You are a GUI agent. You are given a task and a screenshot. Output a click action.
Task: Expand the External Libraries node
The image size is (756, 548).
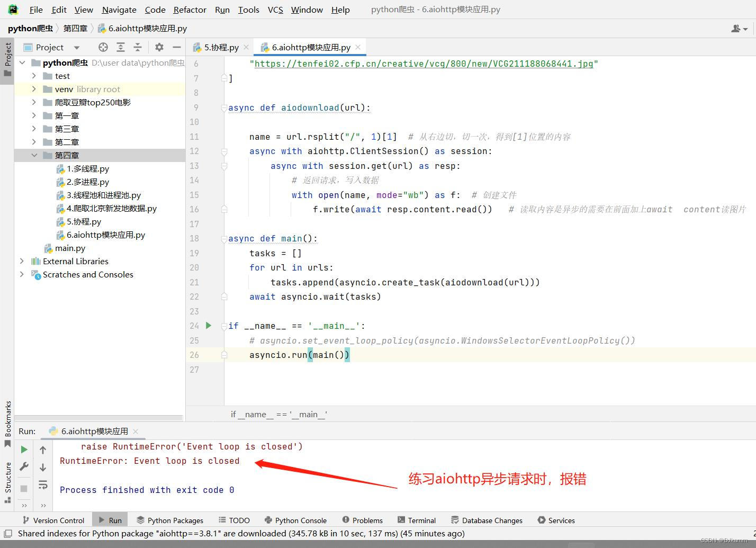(21, 261)
